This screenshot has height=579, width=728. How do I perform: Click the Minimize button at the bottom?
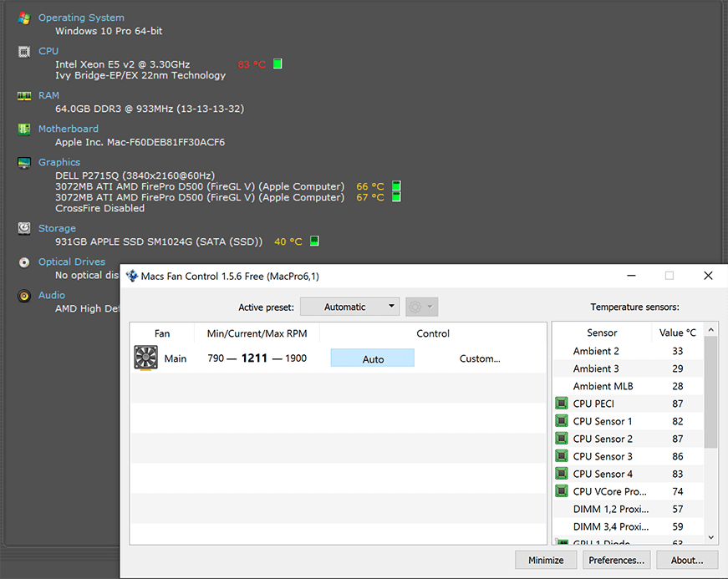[x=546, y=560]
